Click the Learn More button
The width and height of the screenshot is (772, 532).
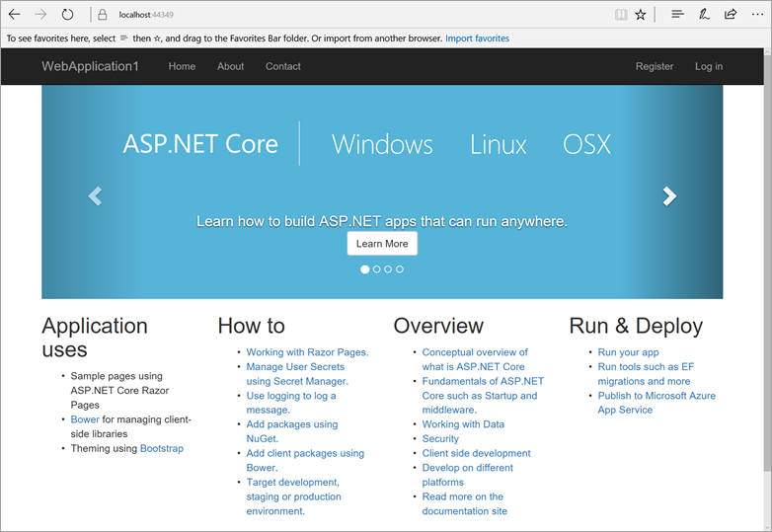[382, 244]
